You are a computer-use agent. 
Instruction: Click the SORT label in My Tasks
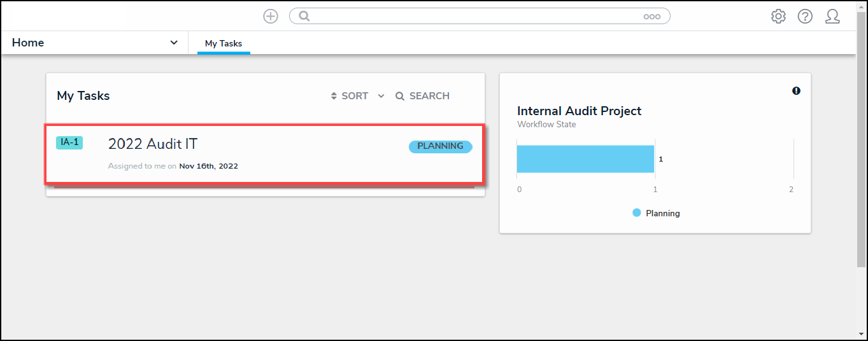[x=355, y=96]
